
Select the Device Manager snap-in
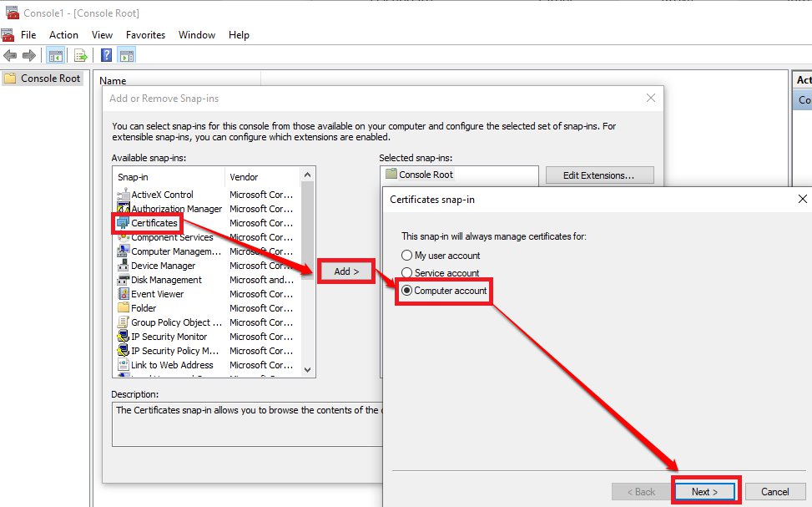pyautogui.click(x=163, y=266)
